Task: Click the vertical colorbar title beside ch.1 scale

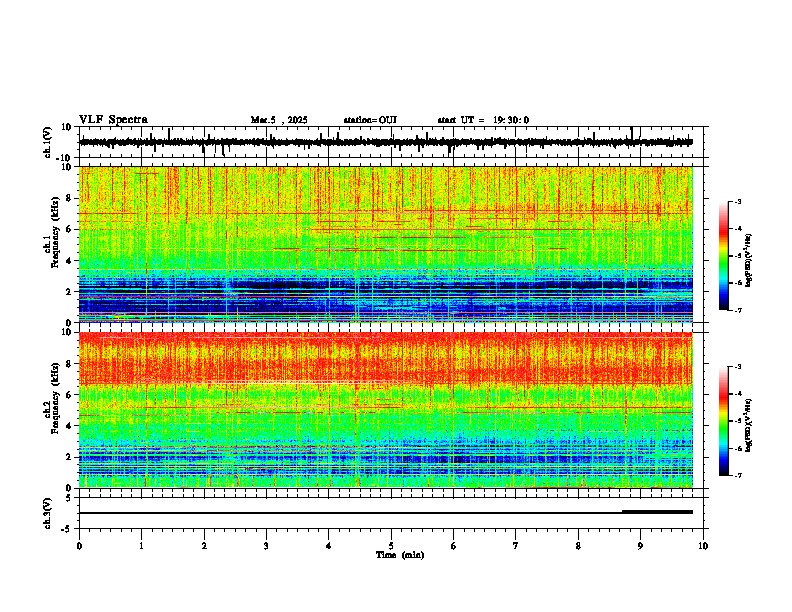Action: (x=749, y=260)
